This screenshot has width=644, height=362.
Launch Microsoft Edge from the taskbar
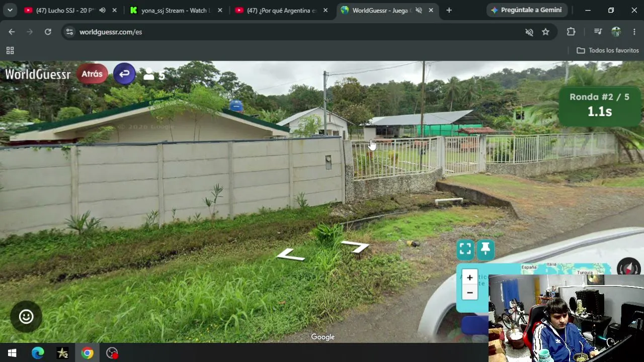click(x=38, y=353)
